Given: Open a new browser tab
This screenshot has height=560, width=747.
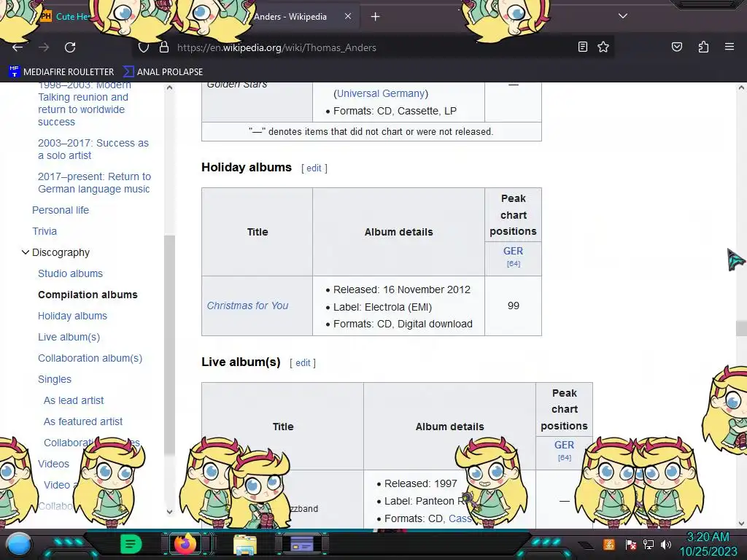Looking at the screenshot, I should 376,17.
